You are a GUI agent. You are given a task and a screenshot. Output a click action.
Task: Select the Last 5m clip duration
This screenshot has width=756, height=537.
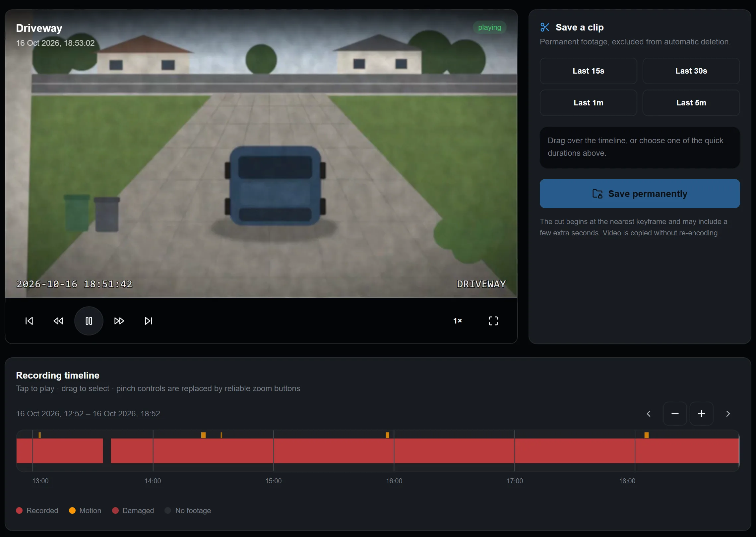tap(691, 103)
